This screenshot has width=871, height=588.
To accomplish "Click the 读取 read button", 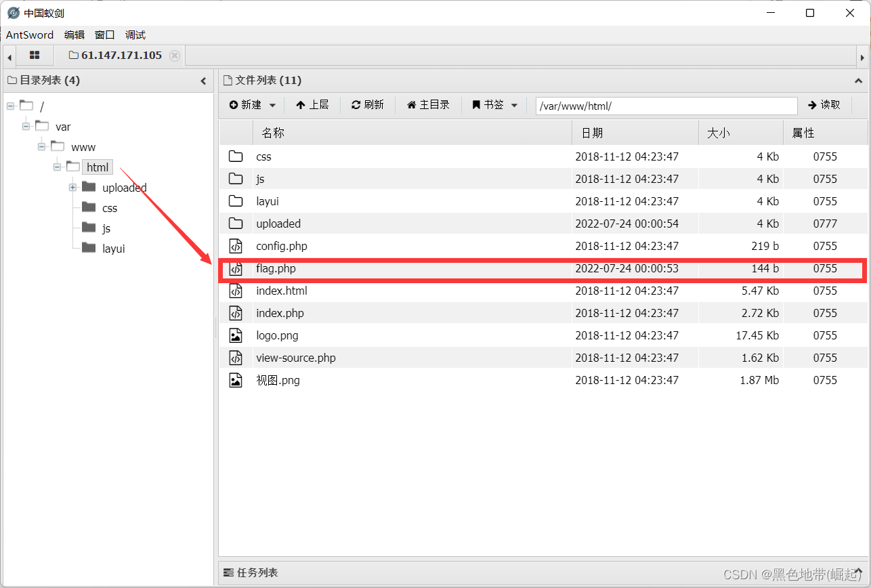I will 824,105.
